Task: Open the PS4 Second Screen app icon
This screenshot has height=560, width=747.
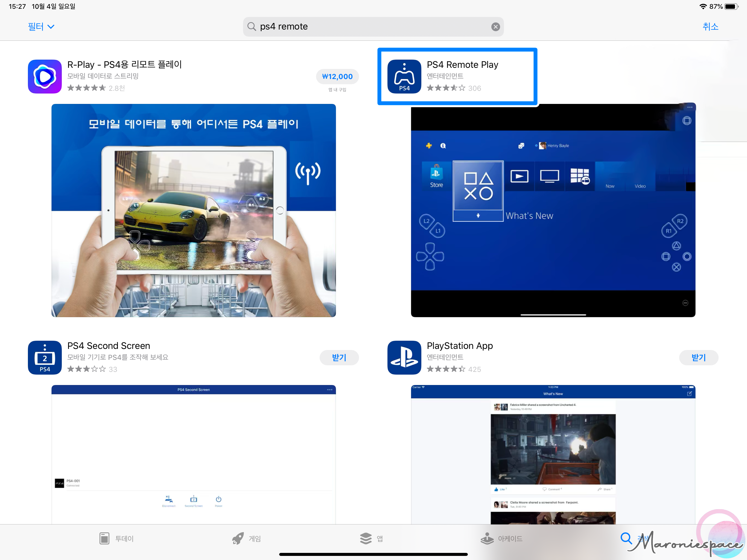Action: click(45, 357)
